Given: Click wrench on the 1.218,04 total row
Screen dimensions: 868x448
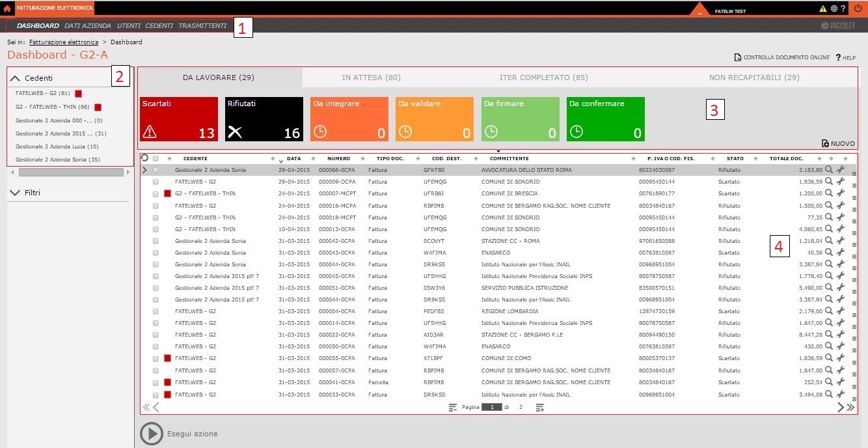Looking at the screenshot, I should coord(841,240).
